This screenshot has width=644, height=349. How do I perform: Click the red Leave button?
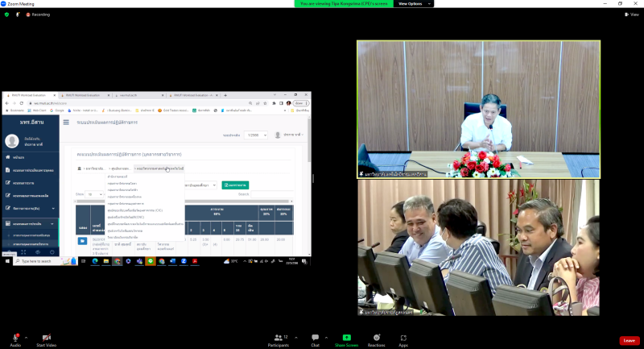tap(629, 340)
